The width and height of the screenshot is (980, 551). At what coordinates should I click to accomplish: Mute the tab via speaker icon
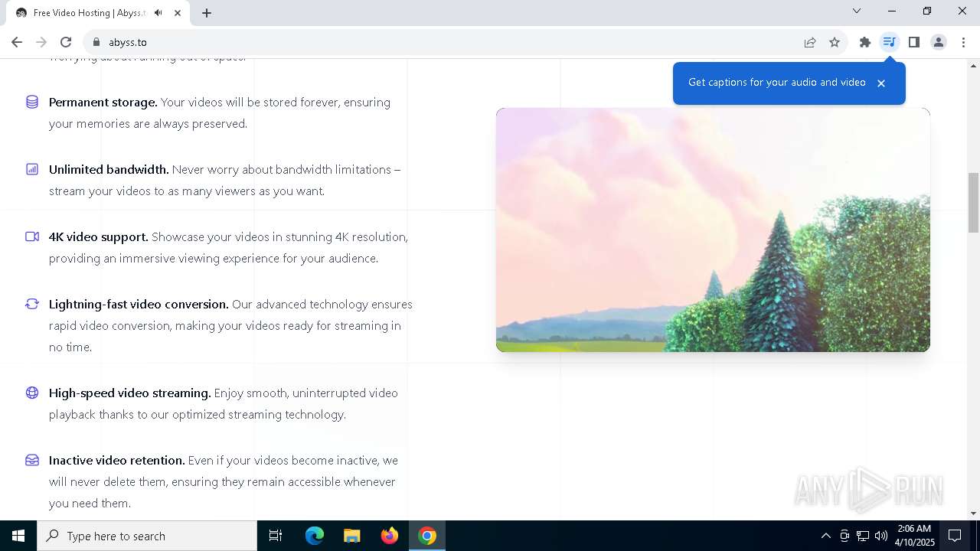point(158,13)
